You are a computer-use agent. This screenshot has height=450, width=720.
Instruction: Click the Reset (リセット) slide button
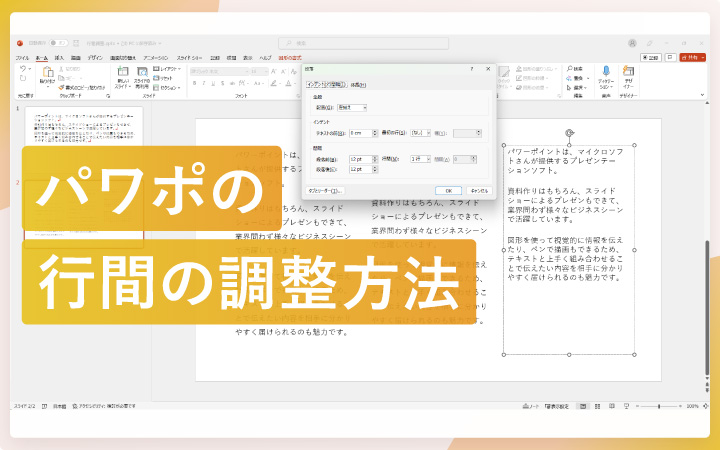pyautogui.click(x=163, y=79)
